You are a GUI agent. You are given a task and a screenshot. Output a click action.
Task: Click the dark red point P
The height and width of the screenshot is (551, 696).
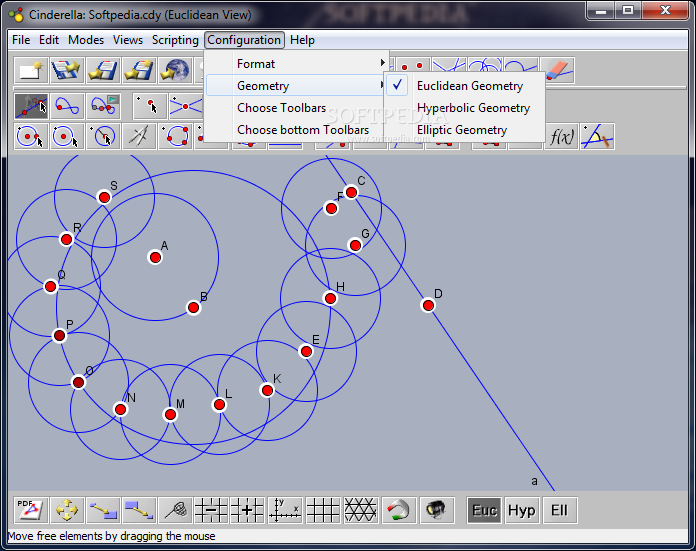tap(59, 335)
